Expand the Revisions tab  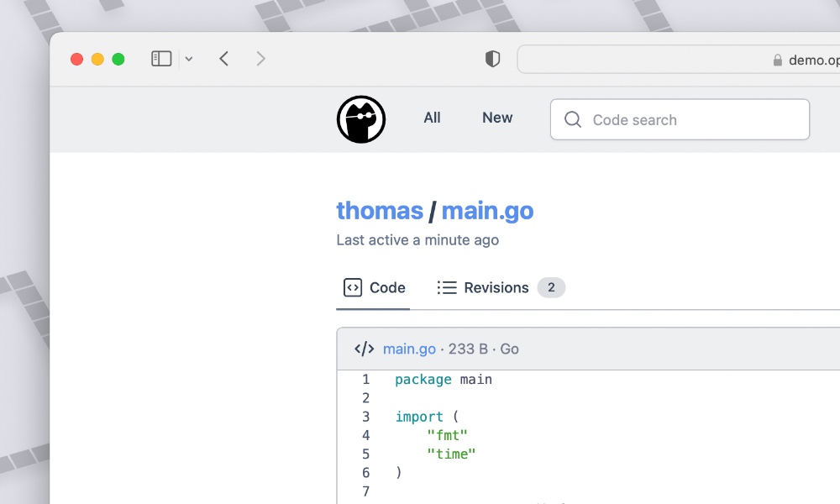[496, 287]
